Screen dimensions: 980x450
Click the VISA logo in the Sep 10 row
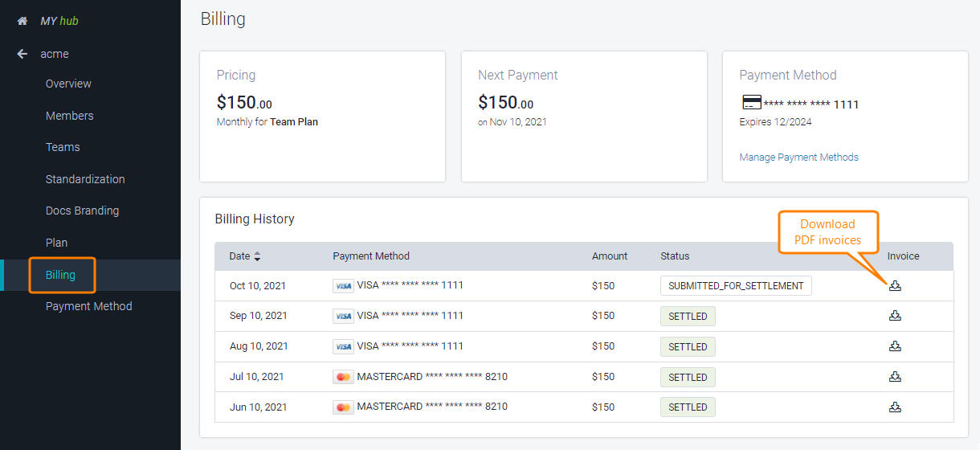point(343,317)
